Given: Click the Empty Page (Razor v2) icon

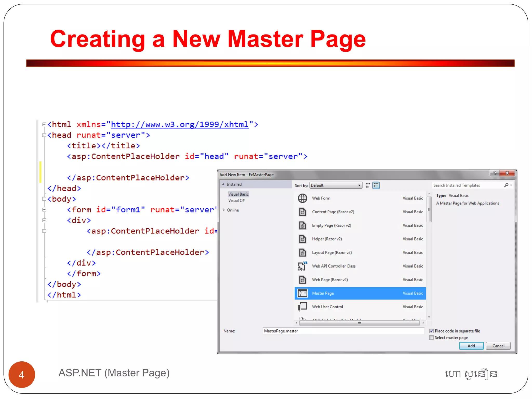Looking at the screenshot, I should pyautogui.click(x=302, y=225).
